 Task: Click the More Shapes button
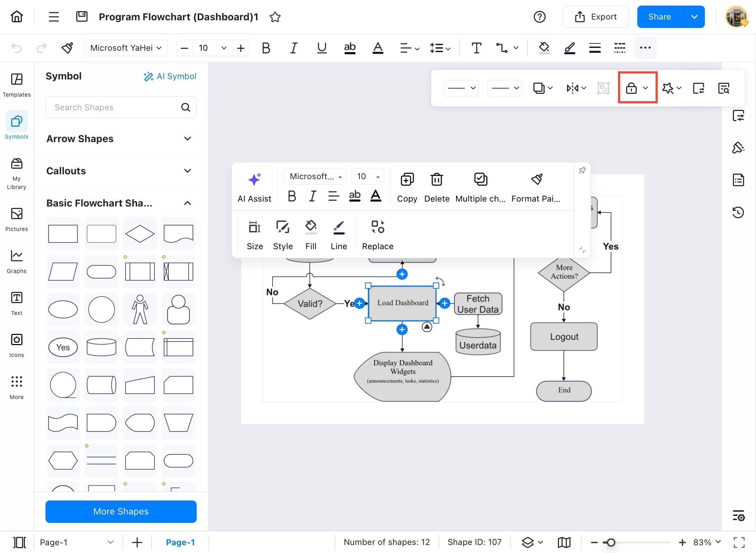[121, 511]
